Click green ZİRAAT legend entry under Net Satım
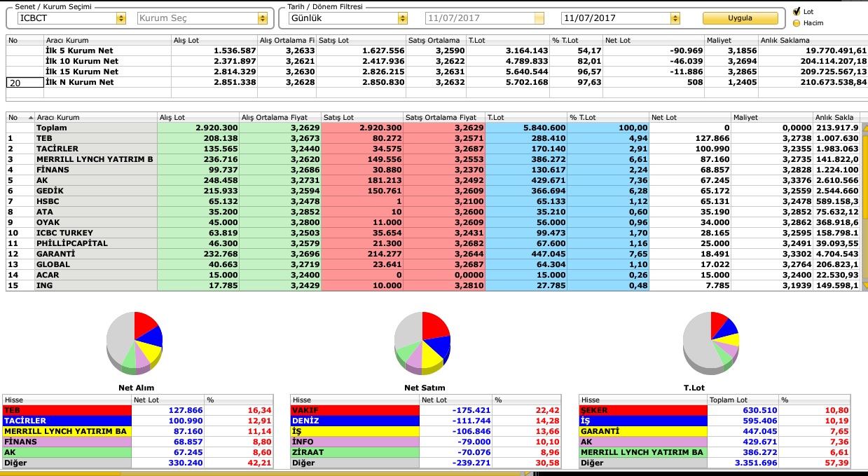 [x=354, y=453]
